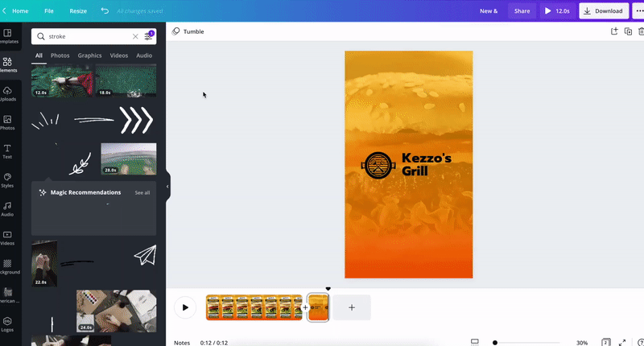Open the Templates sidebar tab
Viewport: 644px width, 346px height.
8,36
